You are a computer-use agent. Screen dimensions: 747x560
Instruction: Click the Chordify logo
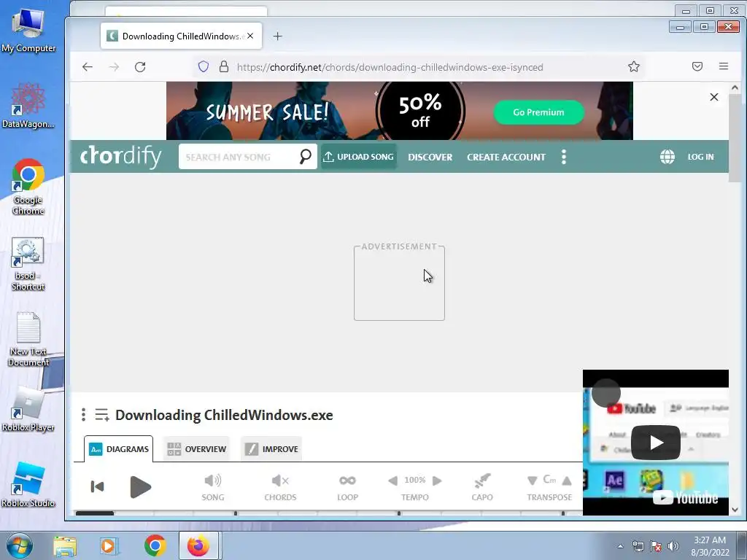pos(121,156)
